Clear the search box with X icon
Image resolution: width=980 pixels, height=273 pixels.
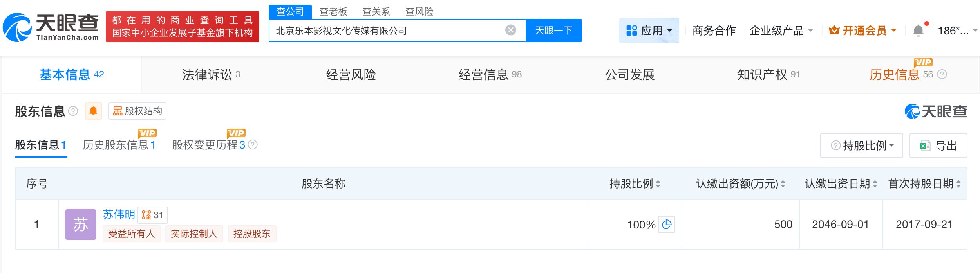(510, 30)
